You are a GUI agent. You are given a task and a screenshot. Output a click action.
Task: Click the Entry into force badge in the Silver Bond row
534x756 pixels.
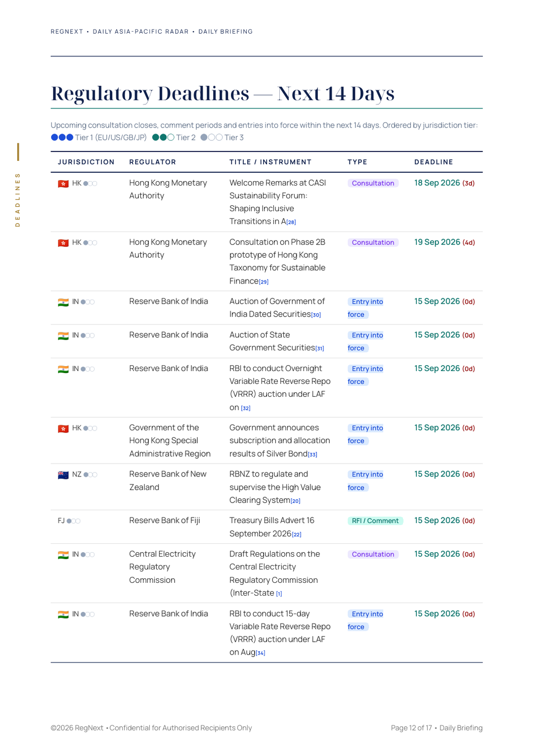pos(366,434)
